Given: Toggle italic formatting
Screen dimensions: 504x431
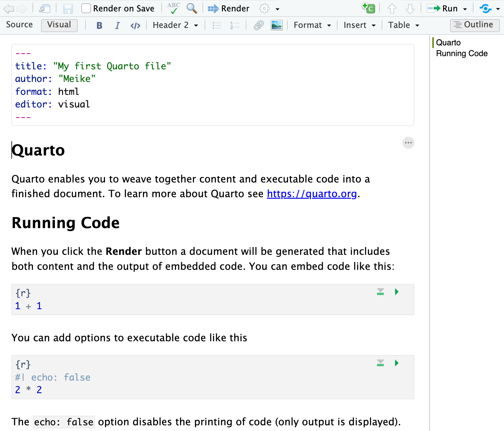Looking at the screenshot, I should 117,26.
